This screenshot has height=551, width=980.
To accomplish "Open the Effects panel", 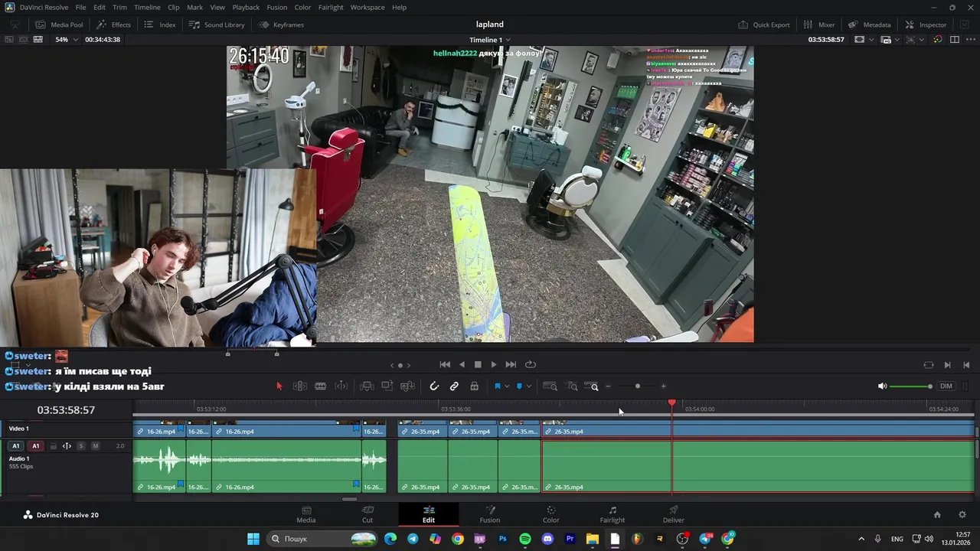I will click(113, 24).
